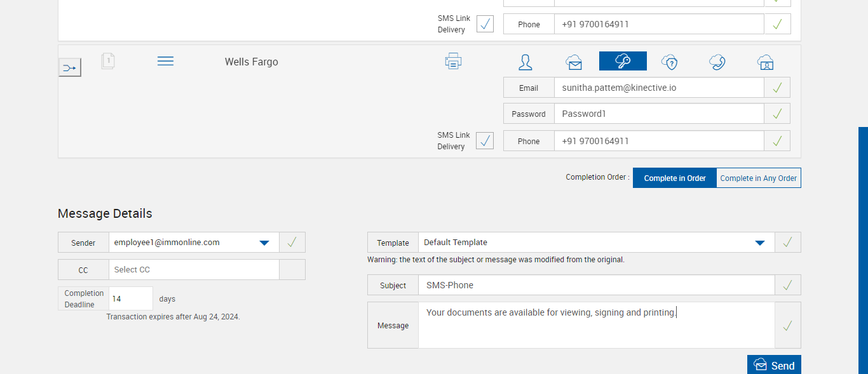Click the Completion Deadline days field
The image size is (868, 374).
[131, 298]
